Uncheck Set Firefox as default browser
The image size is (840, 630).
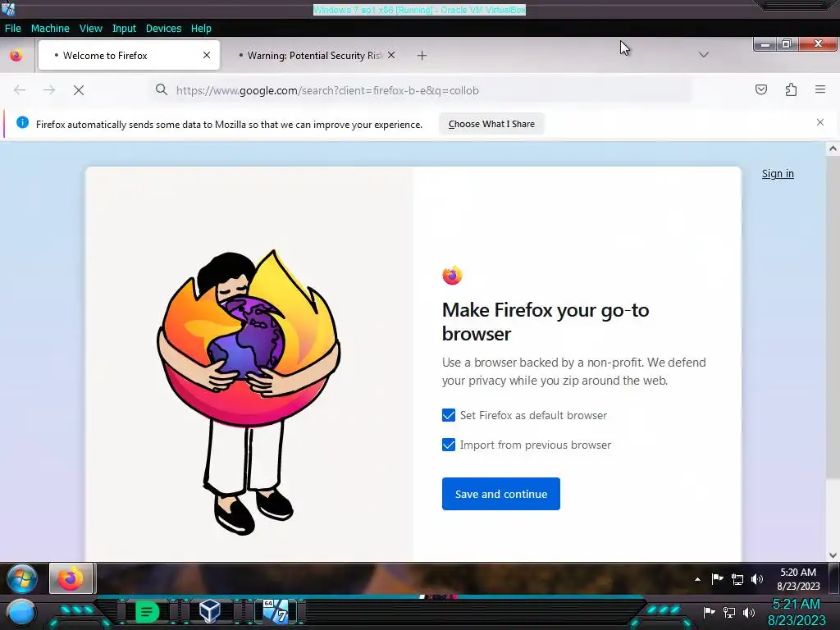click(x=449, y=415)
